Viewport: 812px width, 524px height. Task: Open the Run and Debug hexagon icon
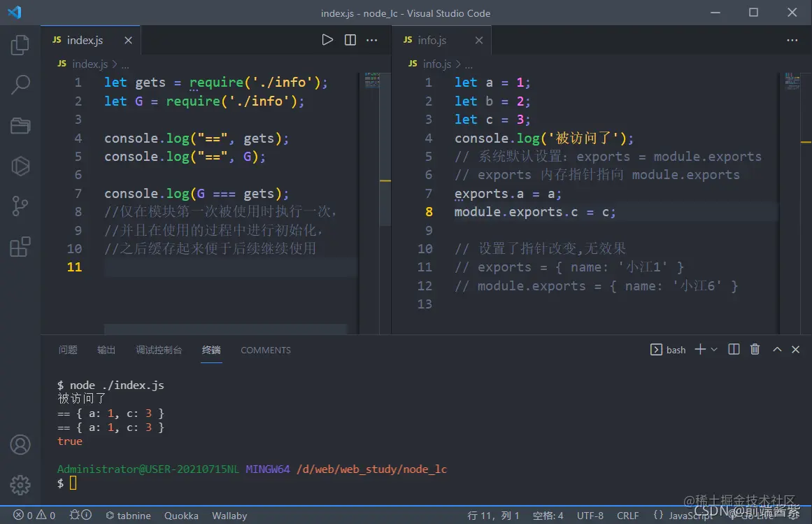[x=20, y=167]
